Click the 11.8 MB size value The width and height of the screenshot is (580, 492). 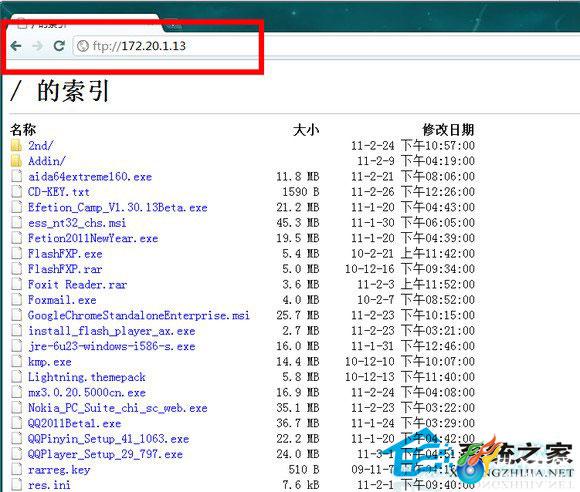(x=298, y=176)
